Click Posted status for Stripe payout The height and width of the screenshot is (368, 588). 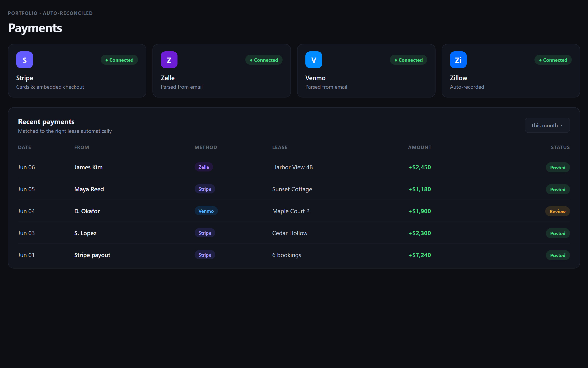558,255
